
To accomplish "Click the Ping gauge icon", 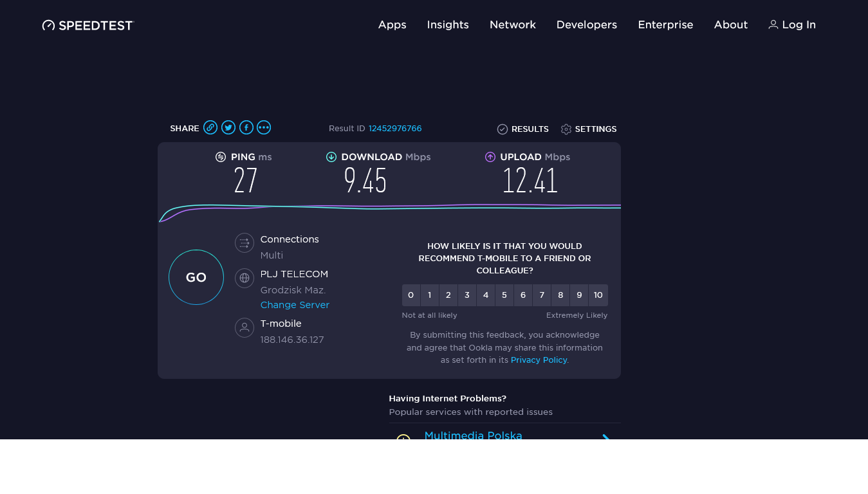I will pyautogui.click(x=221, y=156).
